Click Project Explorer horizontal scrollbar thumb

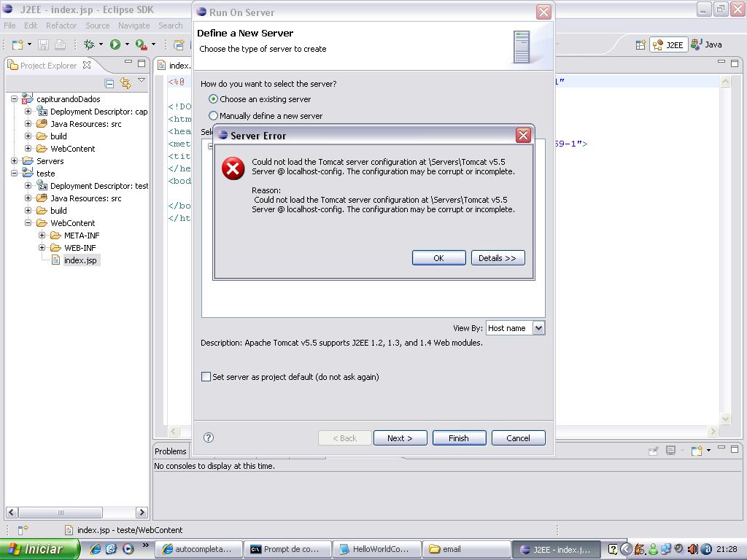point(61,513)
